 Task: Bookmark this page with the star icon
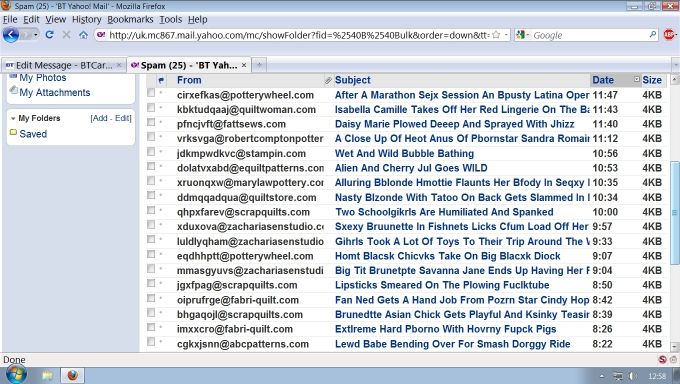point(496,35)
